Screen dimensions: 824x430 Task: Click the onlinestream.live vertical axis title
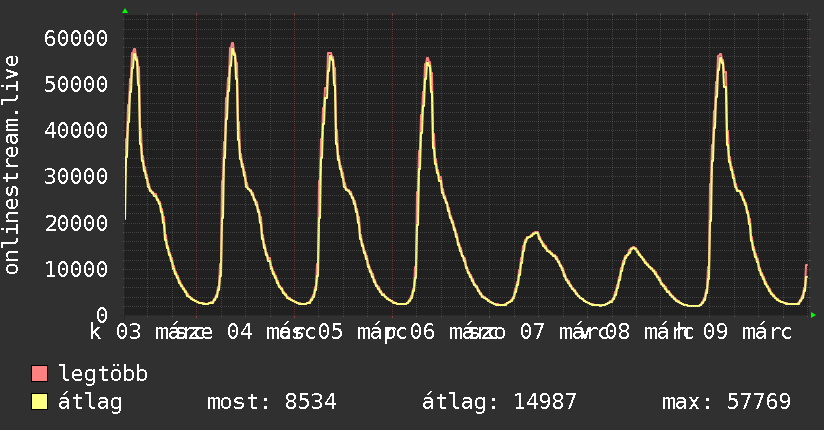(x=12, y=165)
